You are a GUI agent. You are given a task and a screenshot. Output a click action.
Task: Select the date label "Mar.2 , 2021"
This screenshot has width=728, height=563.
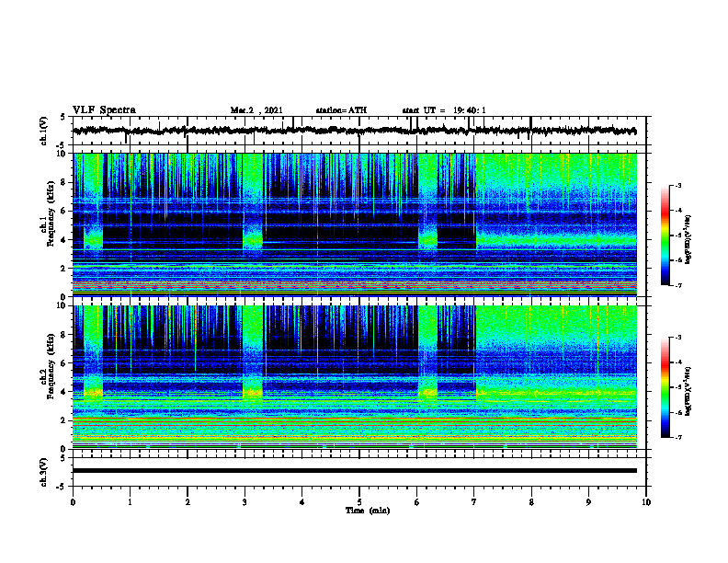click(256, 110)
